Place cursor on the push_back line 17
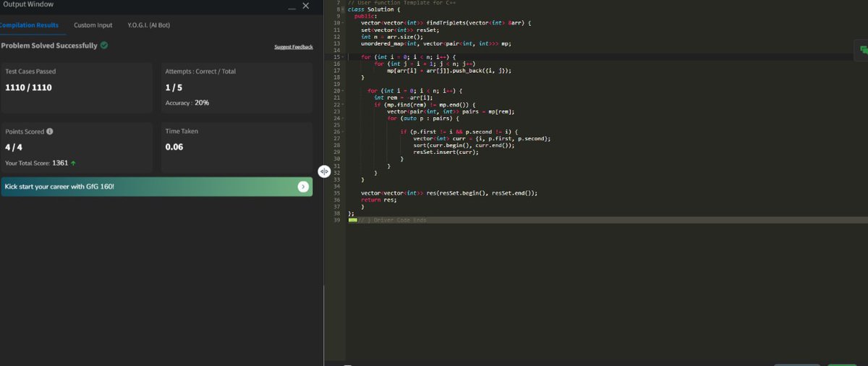 click(x=449, y=70)
